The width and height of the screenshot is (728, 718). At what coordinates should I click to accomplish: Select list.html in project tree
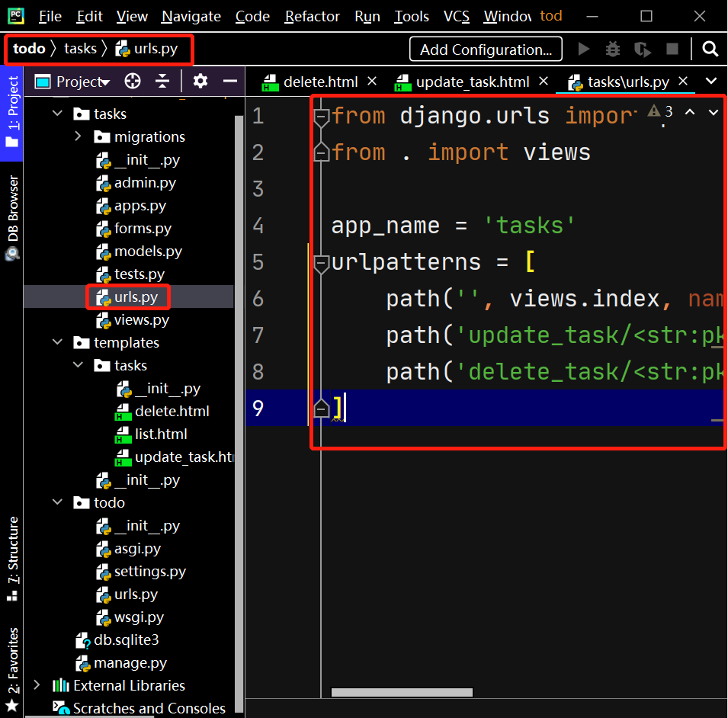(x=151, y=434)
